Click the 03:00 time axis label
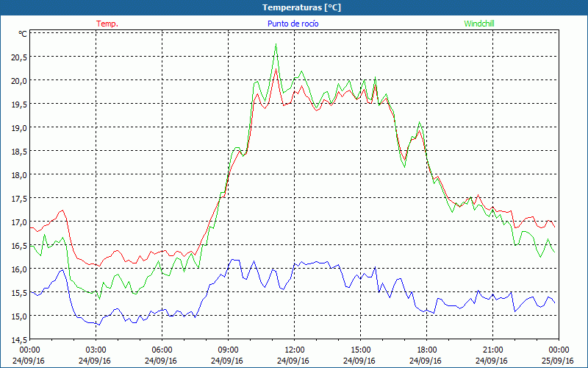 pos(96,350)
